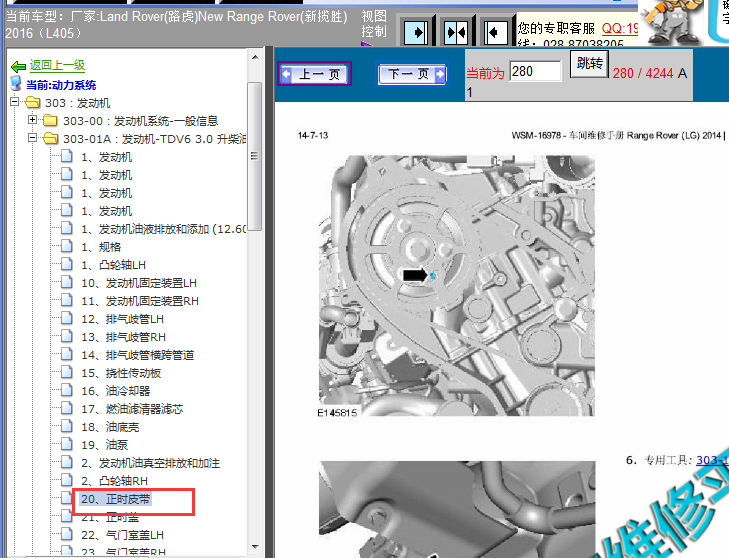Open 19、油泵 document
Image resolution: width=729 pixels, height=558 pixels.
105,445
